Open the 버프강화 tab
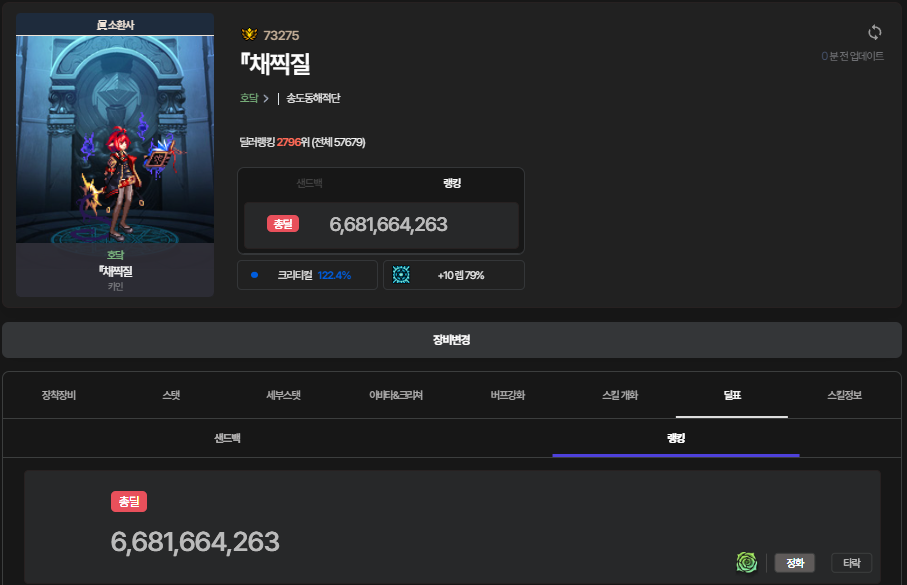The height and width of the screenshot is (585, 907). (508, 395)
